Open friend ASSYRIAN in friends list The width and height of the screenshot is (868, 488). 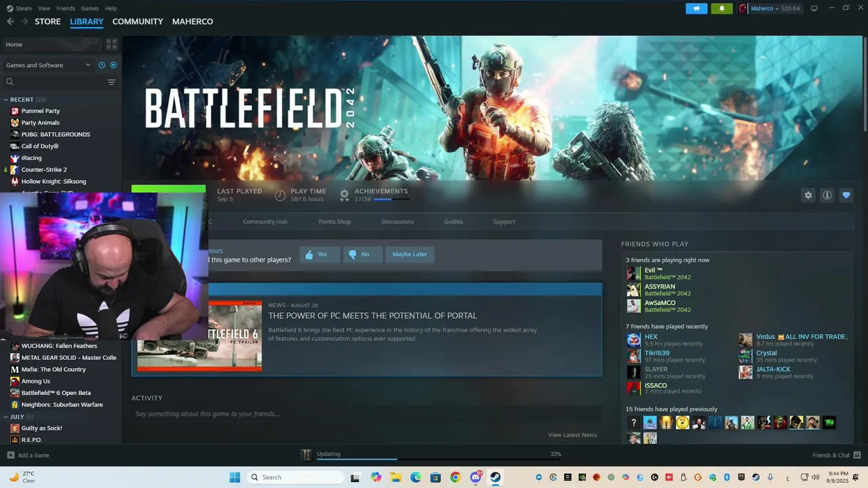pyautogui.click(x=660, y=287)
